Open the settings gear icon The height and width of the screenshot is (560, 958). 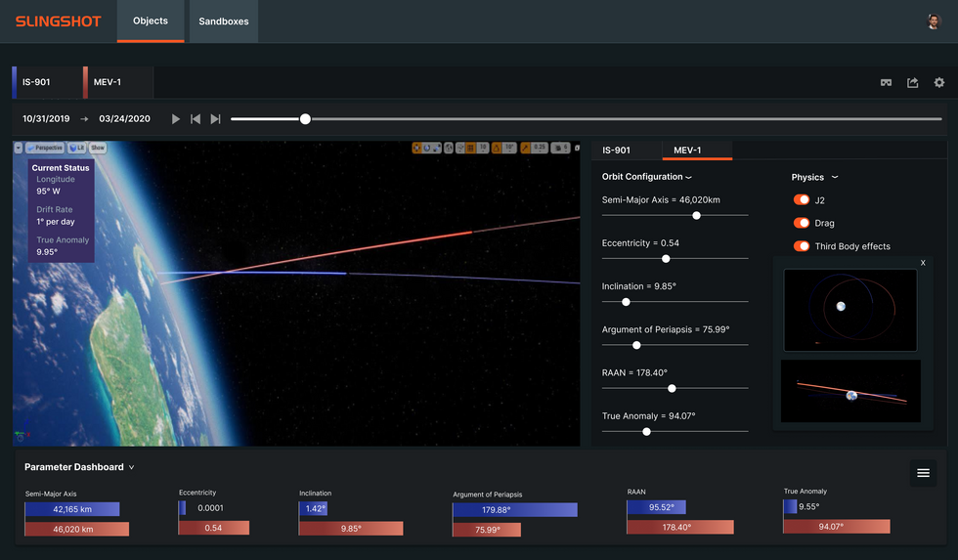pos(939,82)
